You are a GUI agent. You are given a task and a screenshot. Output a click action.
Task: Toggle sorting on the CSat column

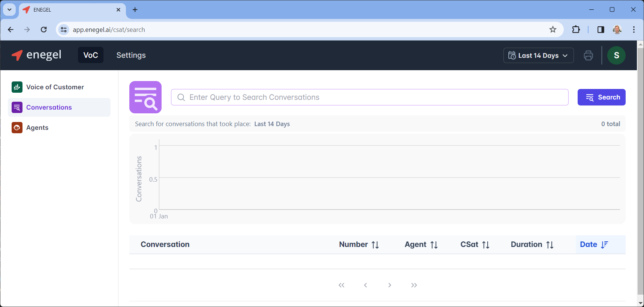pos(475,245)
